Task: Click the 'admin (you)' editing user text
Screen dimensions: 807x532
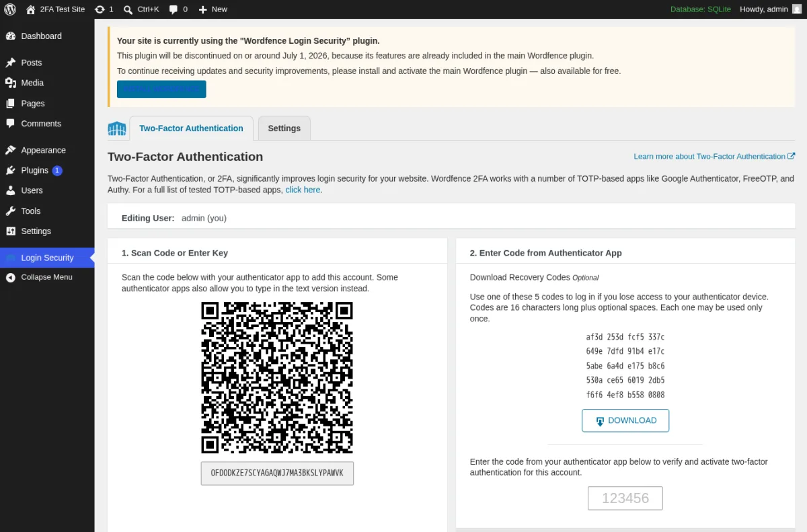Action: point(204,219)
